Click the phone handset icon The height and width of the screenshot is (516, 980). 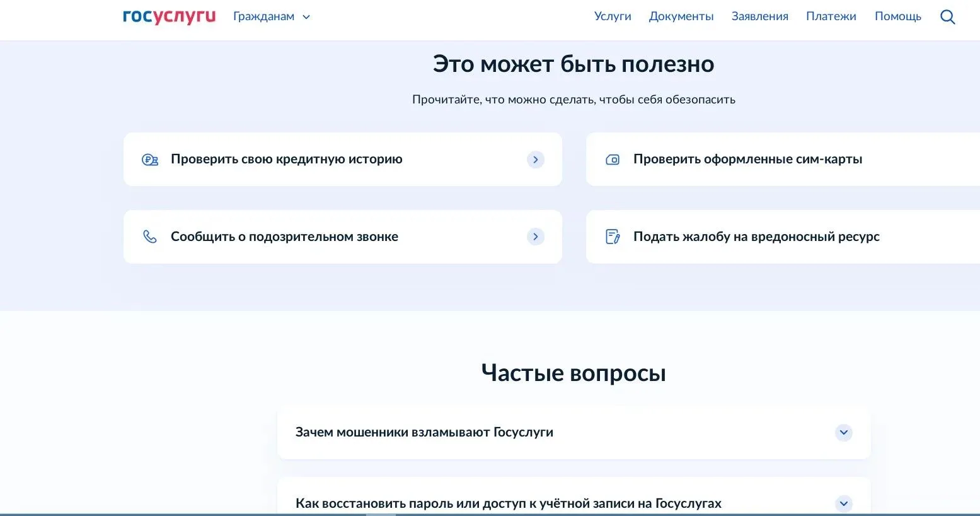click(150, 237)
